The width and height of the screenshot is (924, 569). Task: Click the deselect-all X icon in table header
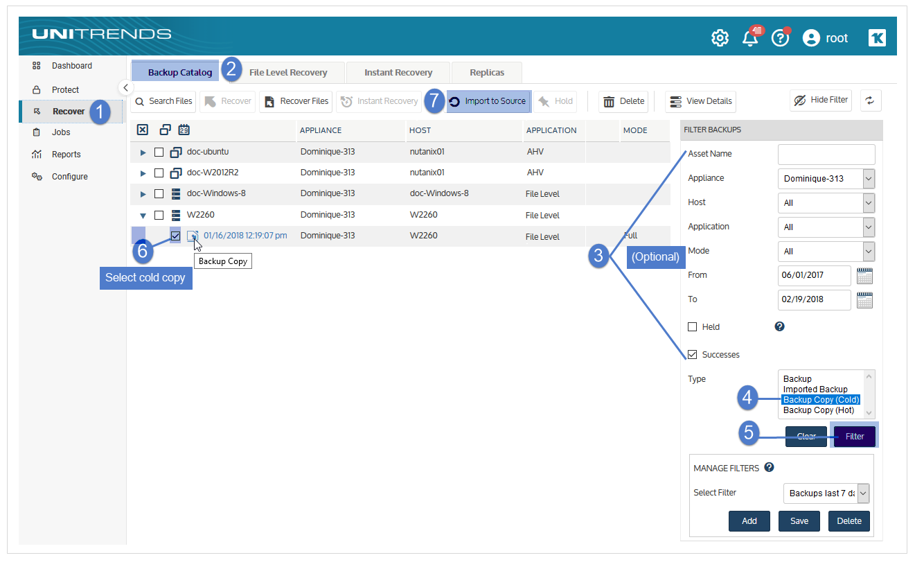142,130
